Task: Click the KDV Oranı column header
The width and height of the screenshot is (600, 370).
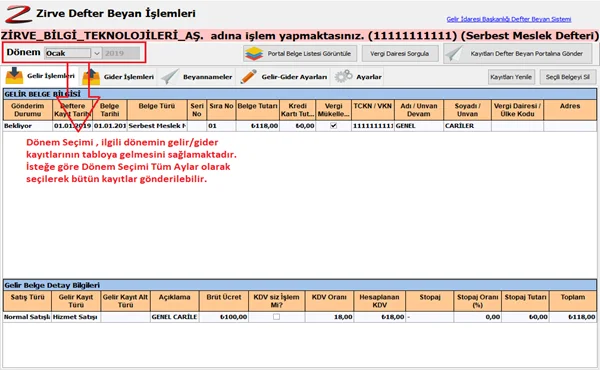Action: pyautogui.click(x=329, y=301)
